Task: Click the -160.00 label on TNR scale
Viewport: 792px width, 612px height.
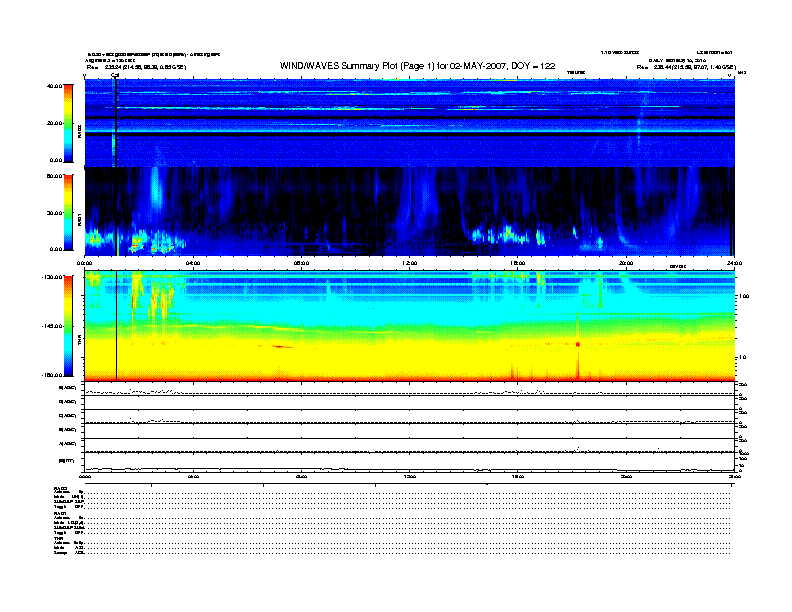Action: pos(52,375)
